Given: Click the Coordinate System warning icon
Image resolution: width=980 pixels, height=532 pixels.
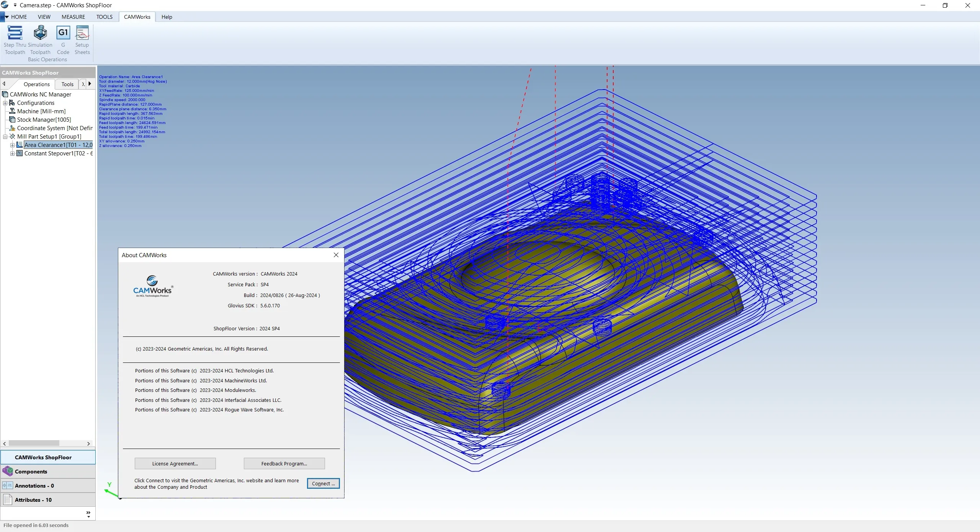Looking at the screenshot, I should point(12,128).
